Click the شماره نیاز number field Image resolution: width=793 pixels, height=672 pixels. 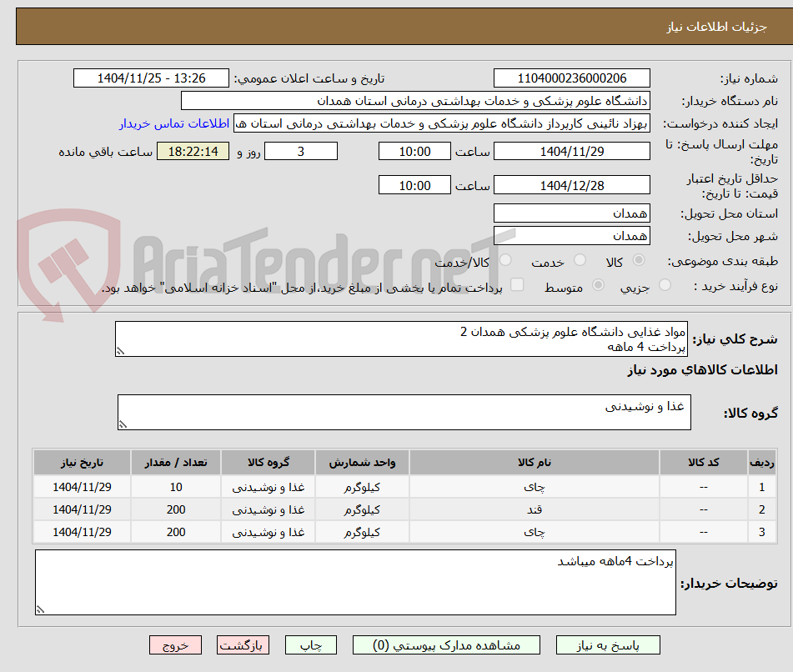click(x=572, y=78)
